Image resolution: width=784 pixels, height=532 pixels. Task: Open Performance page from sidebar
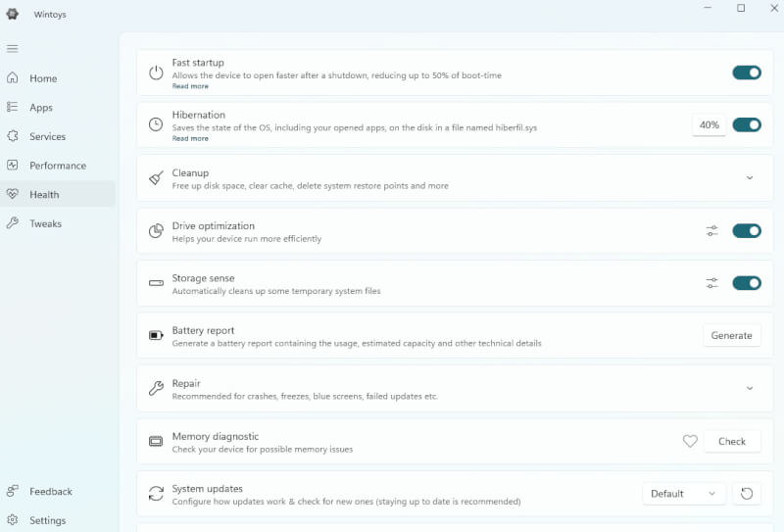[x=57, y=166]
